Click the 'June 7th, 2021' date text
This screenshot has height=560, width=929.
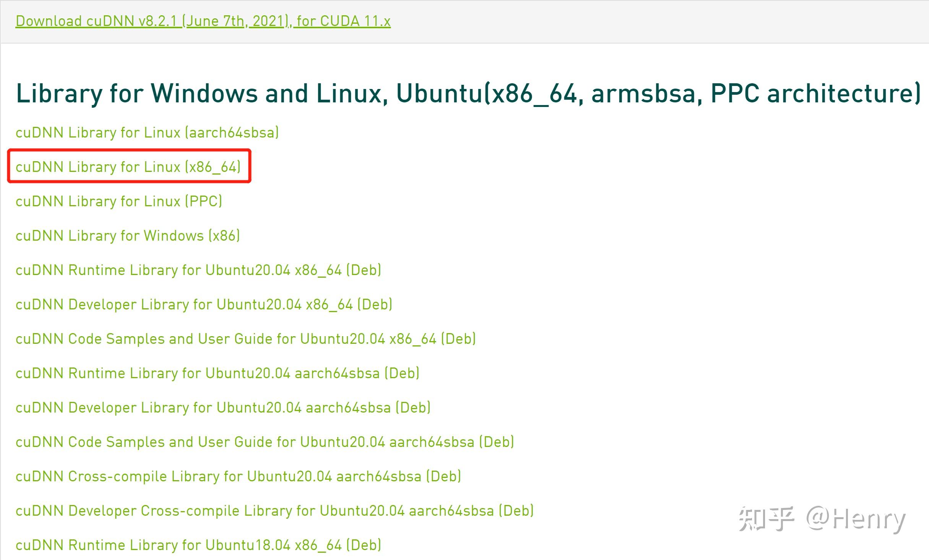[x=236, y=21]
